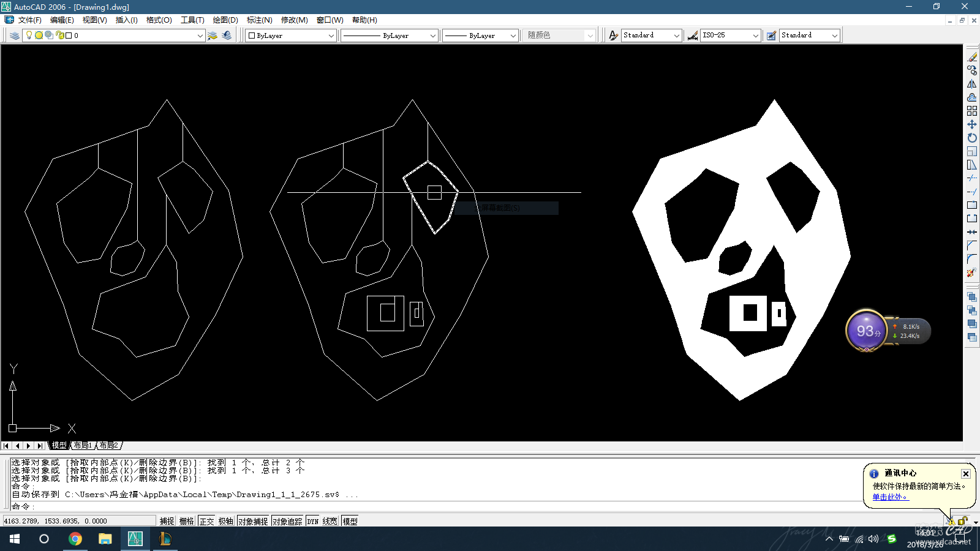Click the Layer Previous icon
This screenshot has height=551, width=980.
click(227, 36)
